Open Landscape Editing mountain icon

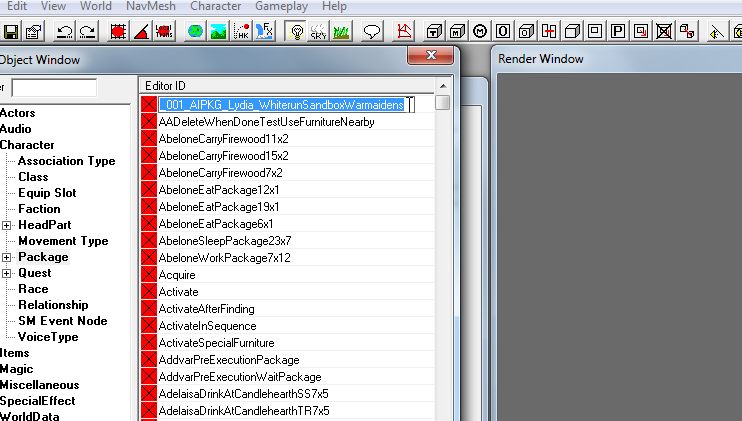(218, 32)
